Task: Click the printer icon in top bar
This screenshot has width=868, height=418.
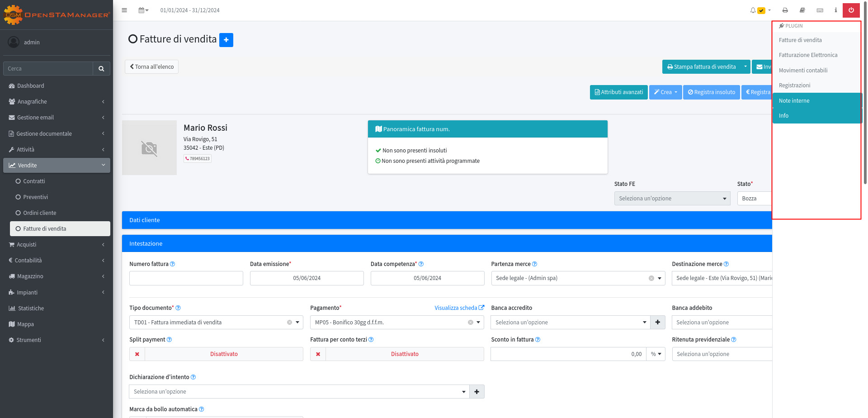Action: point(785,10)
